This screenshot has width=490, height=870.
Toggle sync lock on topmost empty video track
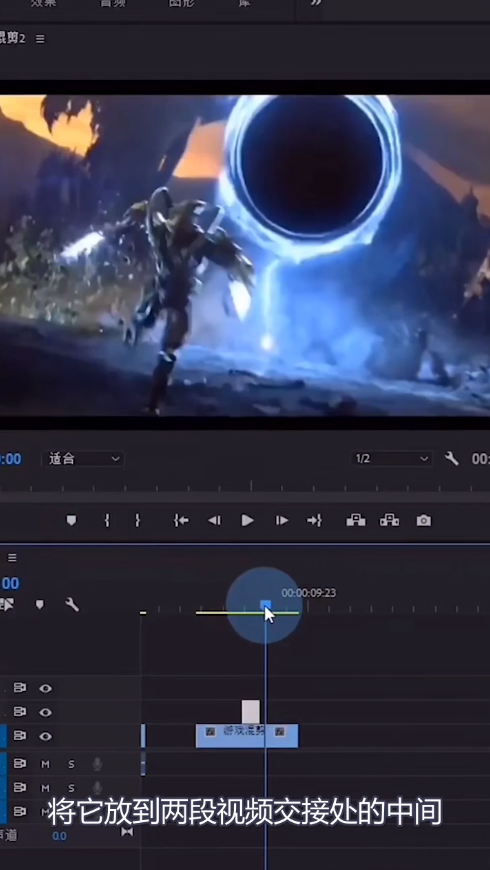20,688
